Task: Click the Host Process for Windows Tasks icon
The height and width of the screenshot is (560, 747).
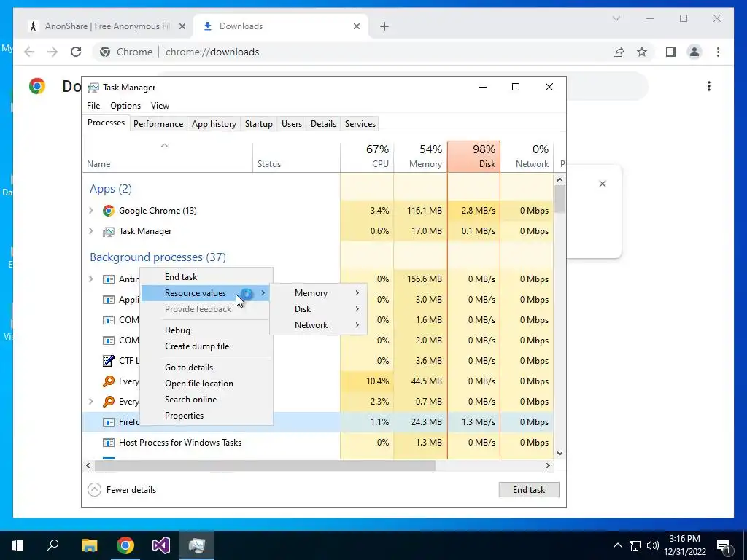Action: tap(109, 443)
